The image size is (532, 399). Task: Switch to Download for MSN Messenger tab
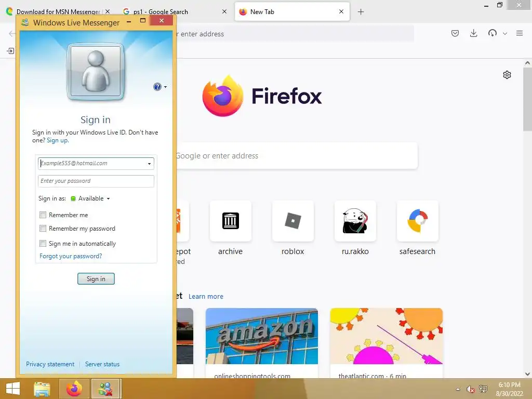pyautogui.click(x=58, y=11)
